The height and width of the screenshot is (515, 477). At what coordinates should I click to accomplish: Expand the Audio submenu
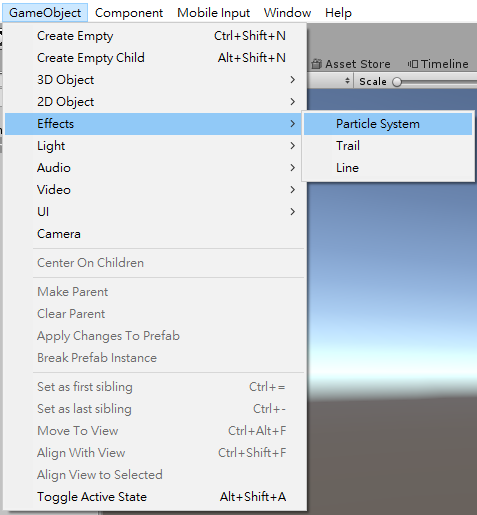click(155, 168)
